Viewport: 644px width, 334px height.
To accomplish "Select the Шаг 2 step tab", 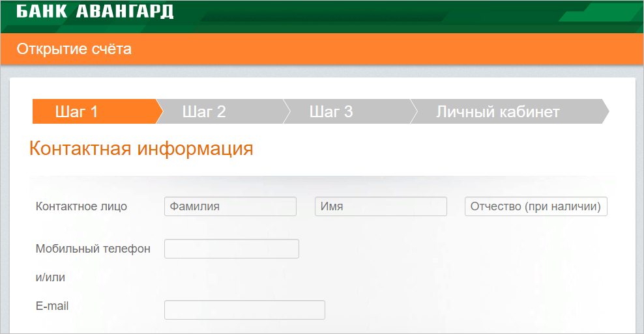I will 223,111.
